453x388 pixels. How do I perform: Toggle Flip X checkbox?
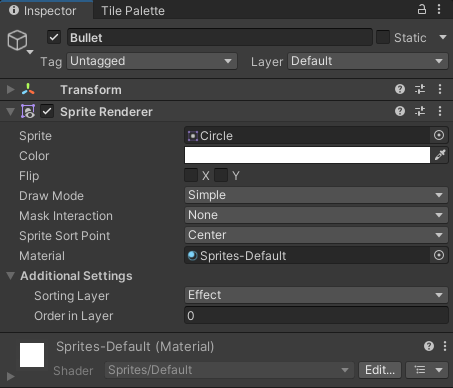[x=191, y=175]
